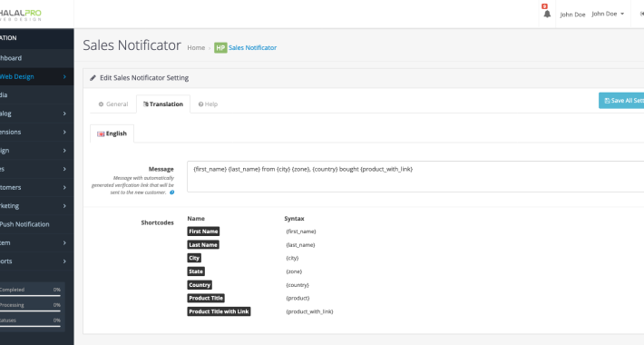Open the Media sidebar item
644x345 pixels.
click(x=37, y=95)
